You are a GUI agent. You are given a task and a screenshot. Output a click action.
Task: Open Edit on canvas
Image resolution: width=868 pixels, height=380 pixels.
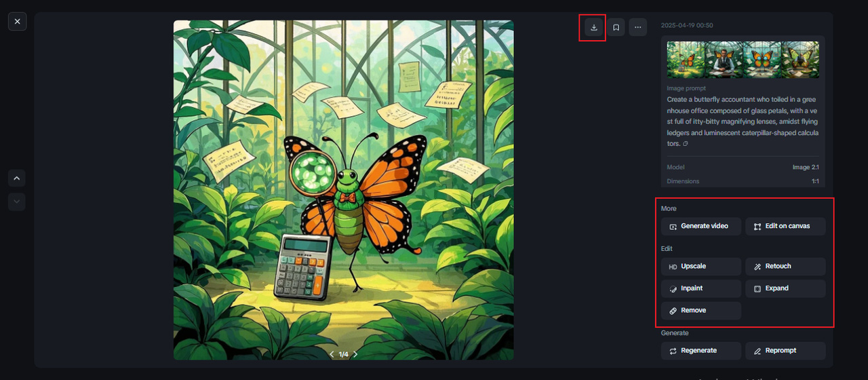point(785,226)
